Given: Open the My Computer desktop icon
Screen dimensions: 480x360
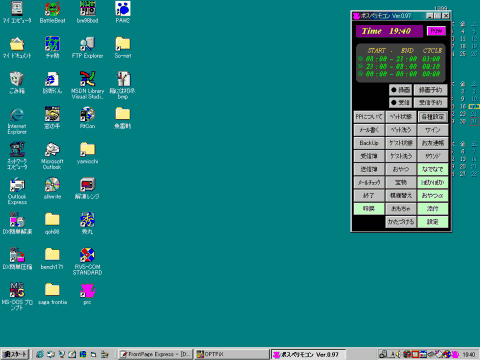Looking at the screenshot, I should coord(17,12).
